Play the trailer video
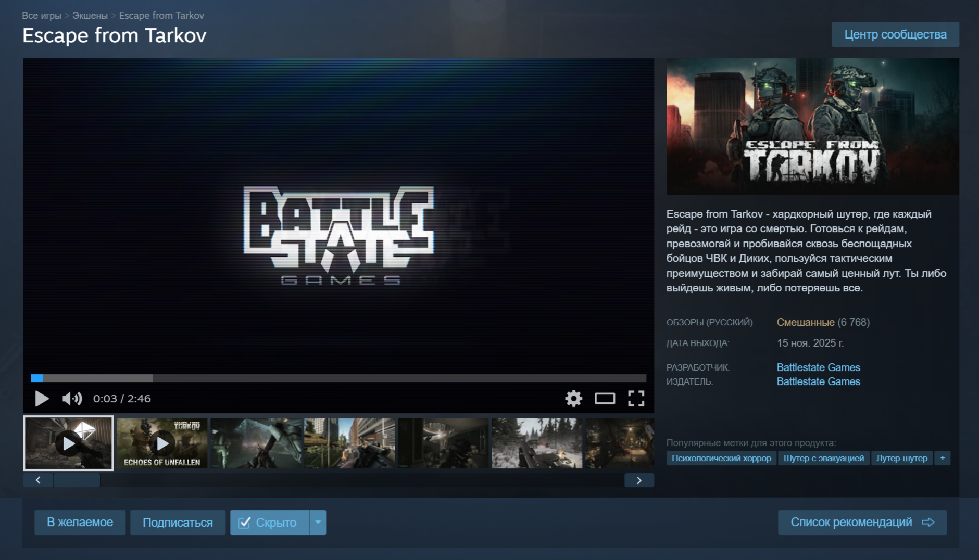Image resolution: width=979 pixels, height=560 pixels. click(x=42, y=399)
